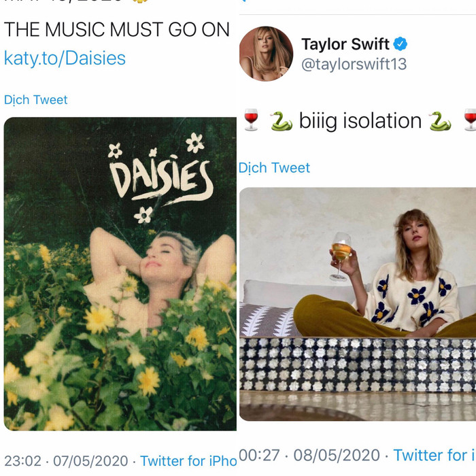Tap the left 'Dịch Tweet' translate link
Viewport: 476px width, 476px height.
pos(35,100)
